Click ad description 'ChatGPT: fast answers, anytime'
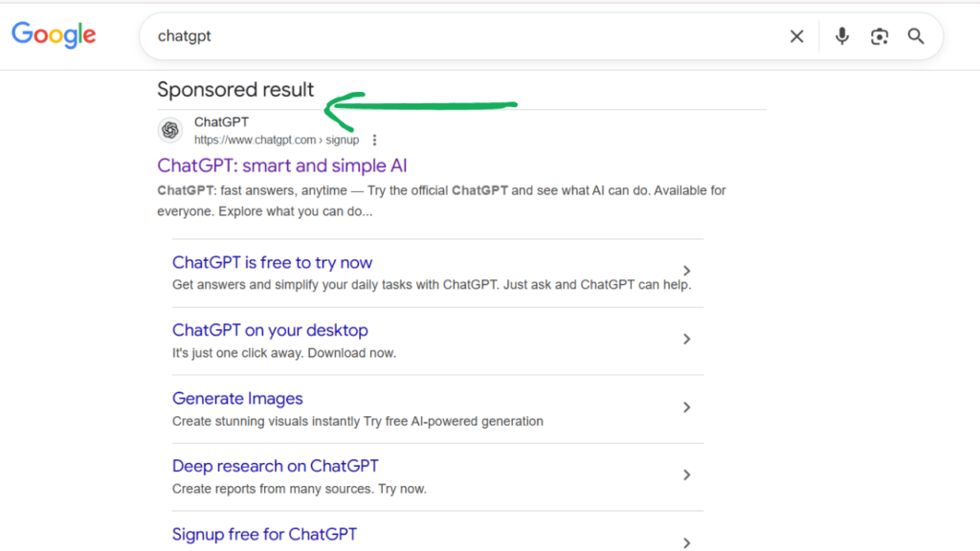Viewport: 980px width, 551px height. pos(252,190)
